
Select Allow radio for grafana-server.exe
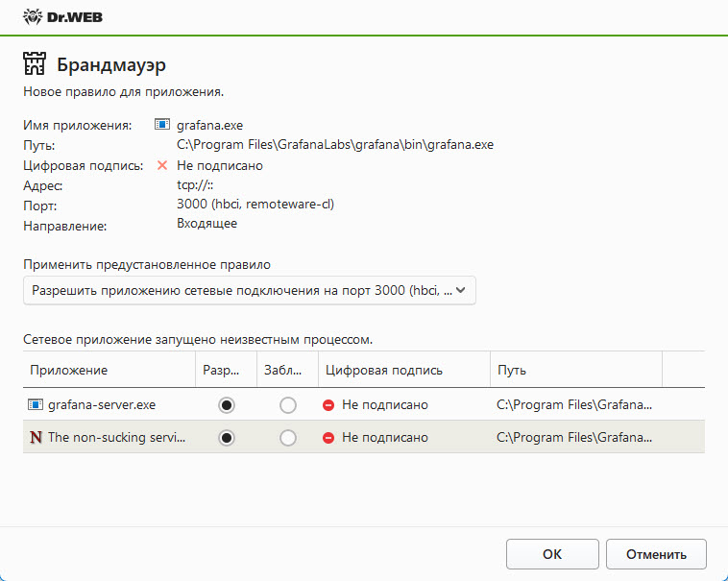tap(226, 405)
